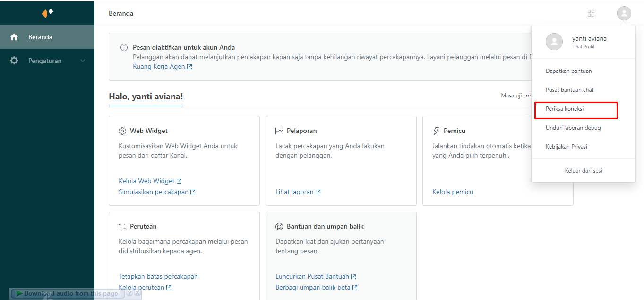The width and height of the screenshot is (644, 300).
Task: Select Periksa koneksi from profile menu
Action: (565, 109)
